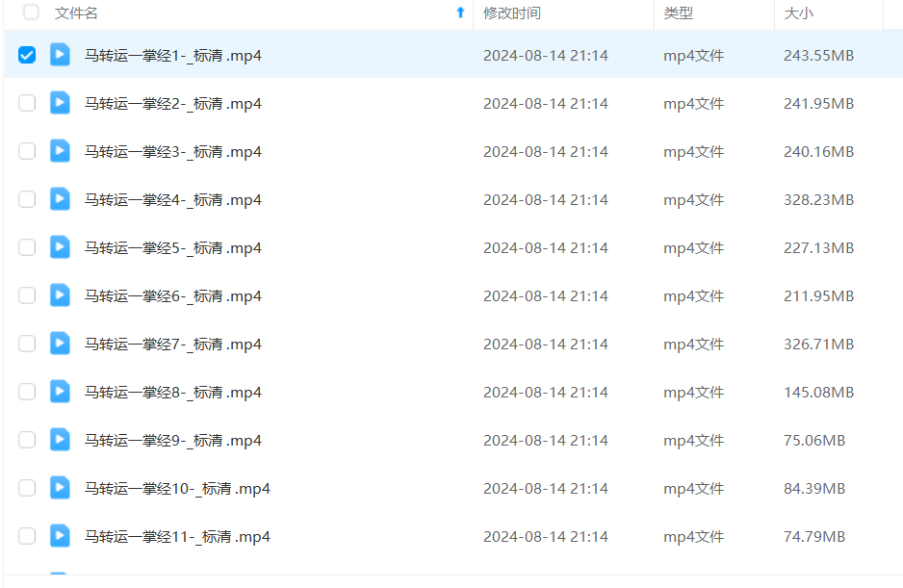Click video icon for 马转运一掌经1 file
903x588 pixels.
(60, 55)
